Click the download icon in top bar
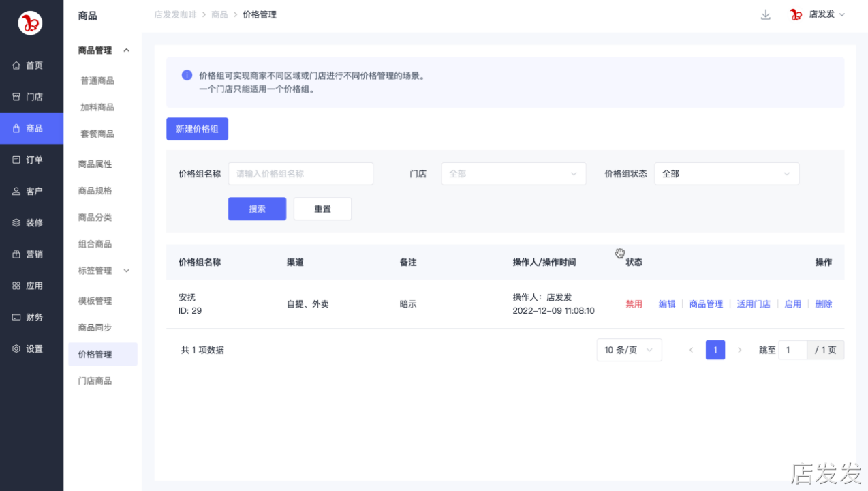Image resolution: width=868 pixels, height=491 pixels. [x=766, y=14]
